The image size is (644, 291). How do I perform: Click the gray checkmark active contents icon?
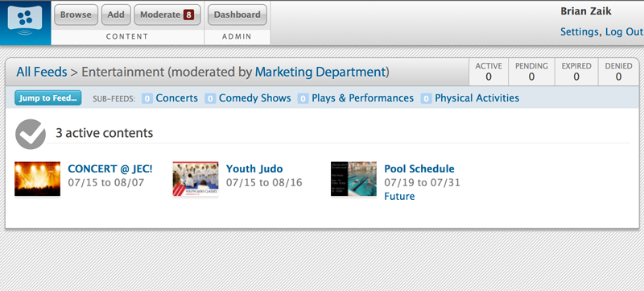coord(31,134)
